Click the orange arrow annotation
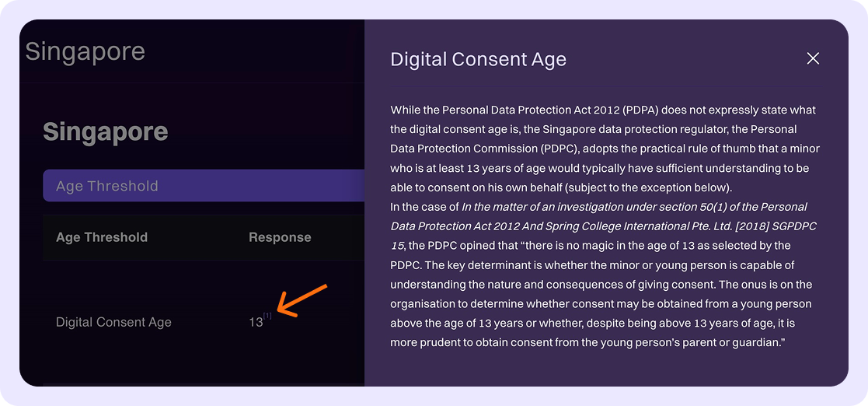This screenshot has height=406, width=868. pos(302,300)
